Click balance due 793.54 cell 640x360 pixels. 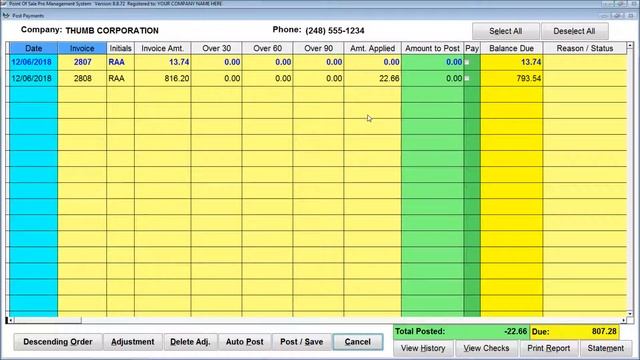511,78
